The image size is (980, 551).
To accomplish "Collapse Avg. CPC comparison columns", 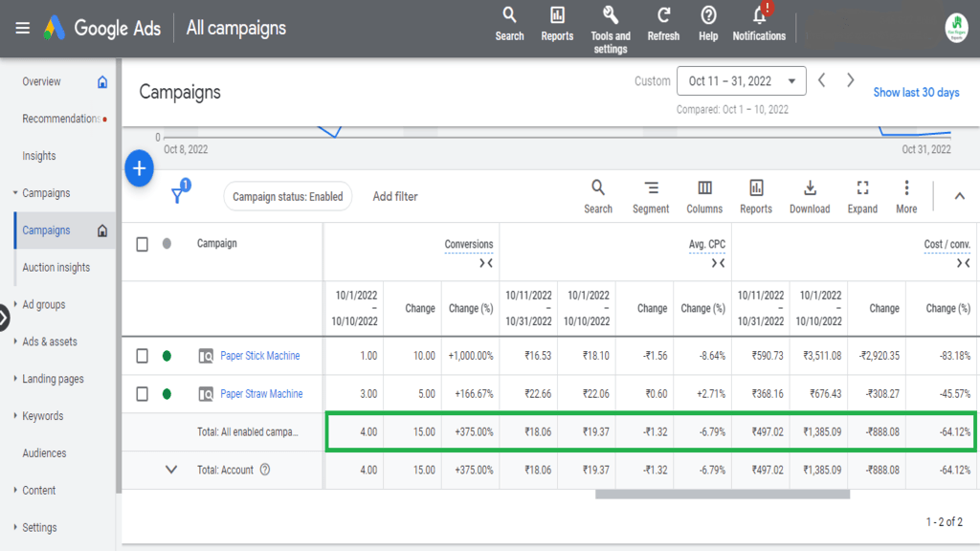I will click(x=718, y=264).
